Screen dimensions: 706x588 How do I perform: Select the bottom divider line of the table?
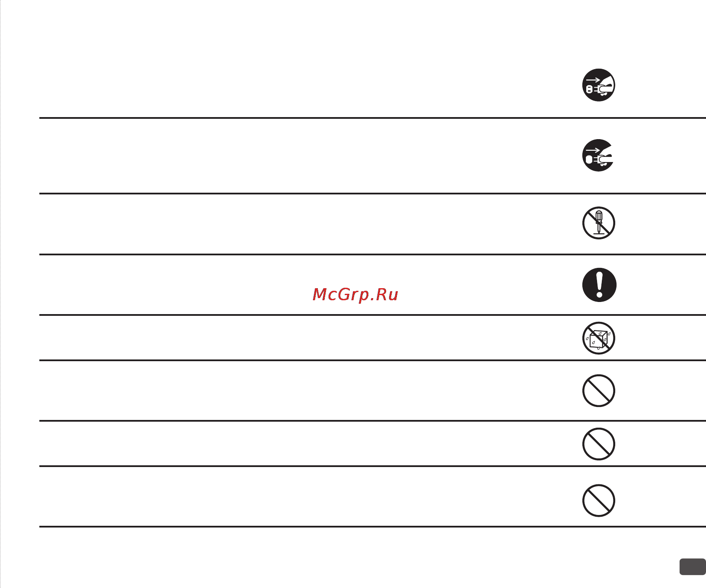pyautogui.click(x=373, y=527)
